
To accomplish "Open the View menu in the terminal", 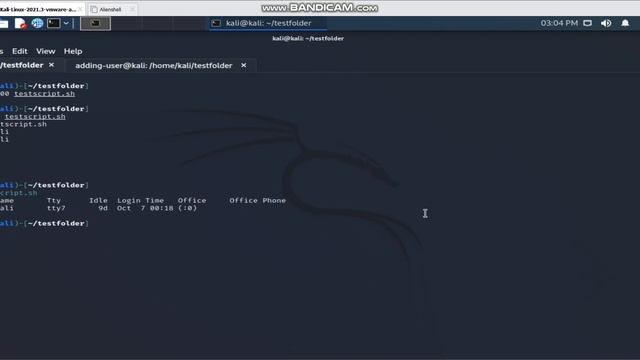I will [x=45, y=51].
